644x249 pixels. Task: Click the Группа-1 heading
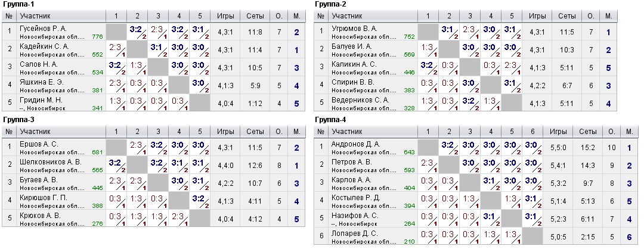pyautogui.click(x=17, y=4)
